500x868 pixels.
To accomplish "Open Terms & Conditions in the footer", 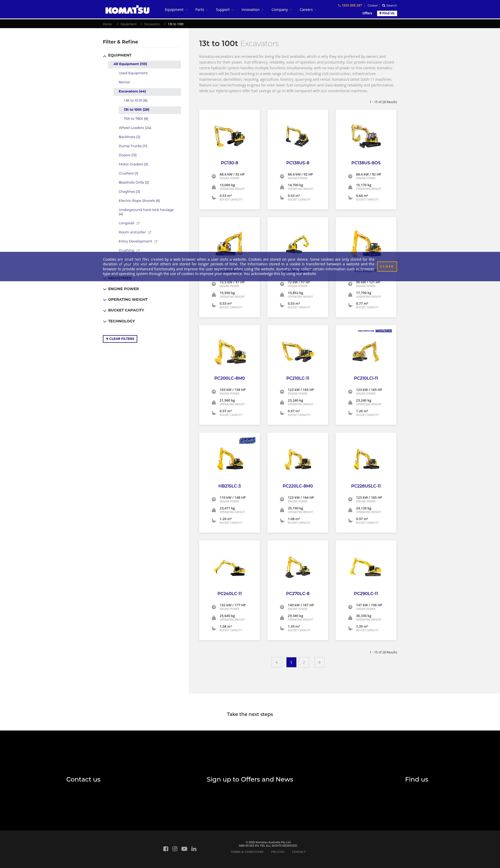I will click(x=247, y=852).
